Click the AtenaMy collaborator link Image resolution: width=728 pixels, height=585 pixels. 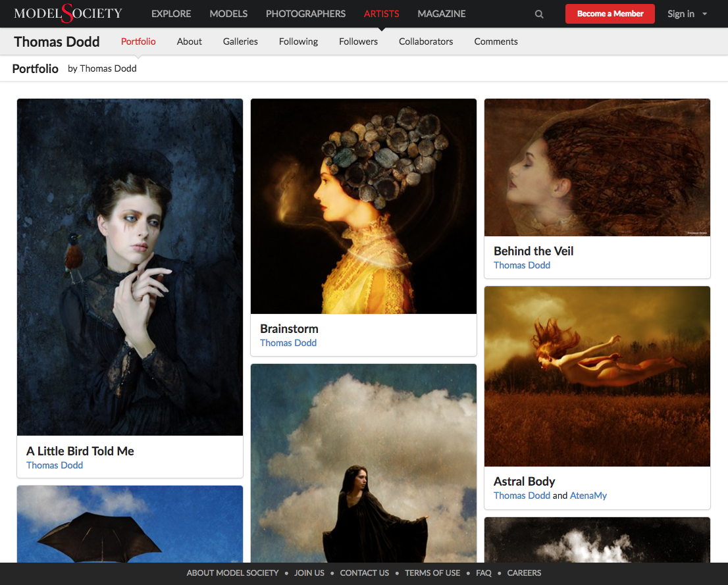[x=588, y=496]
